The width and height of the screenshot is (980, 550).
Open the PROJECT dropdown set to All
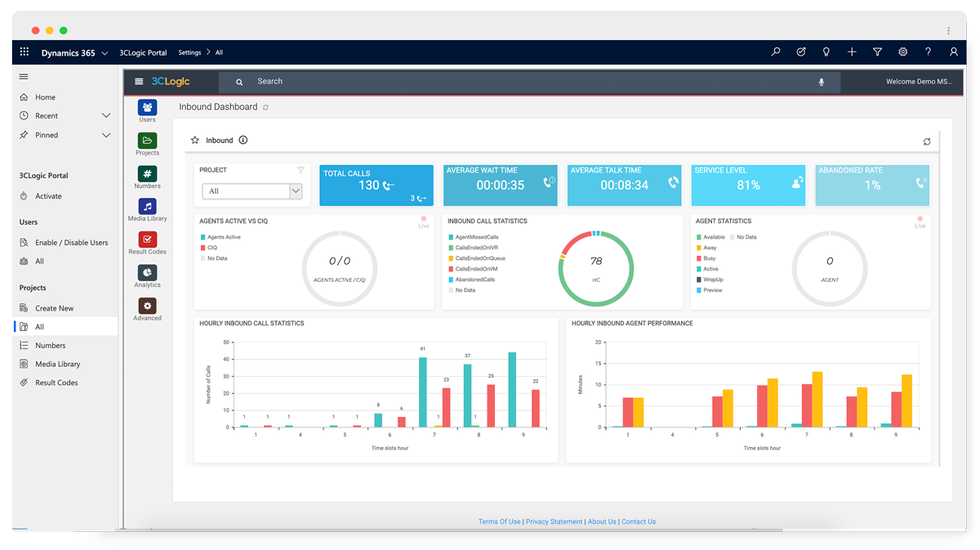tap(252, 191)
